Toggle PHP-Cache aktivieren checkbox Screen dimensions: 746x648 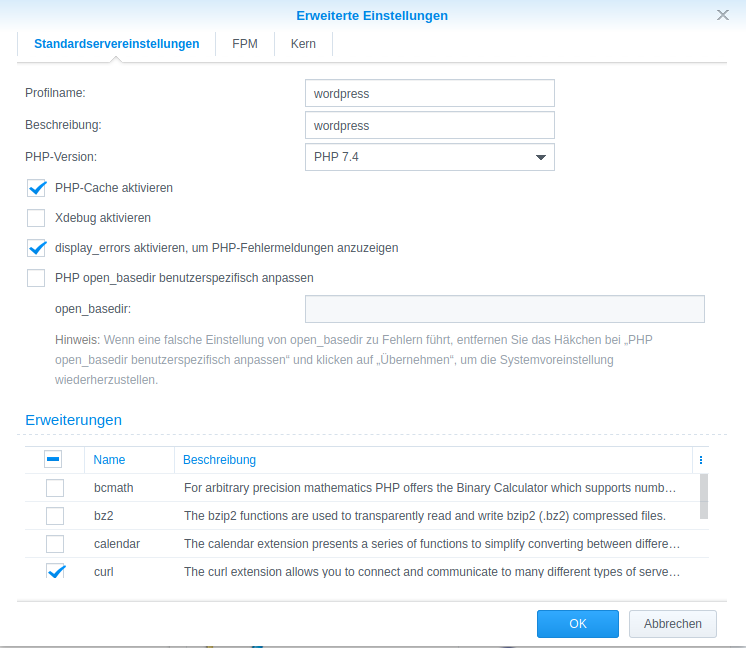click(37, 188)
